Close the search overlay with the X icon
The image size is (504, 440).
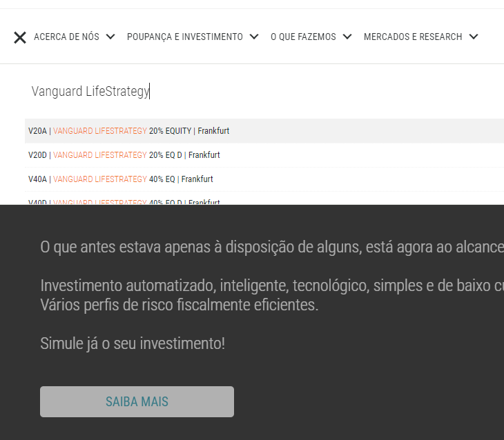pos(20,37)
